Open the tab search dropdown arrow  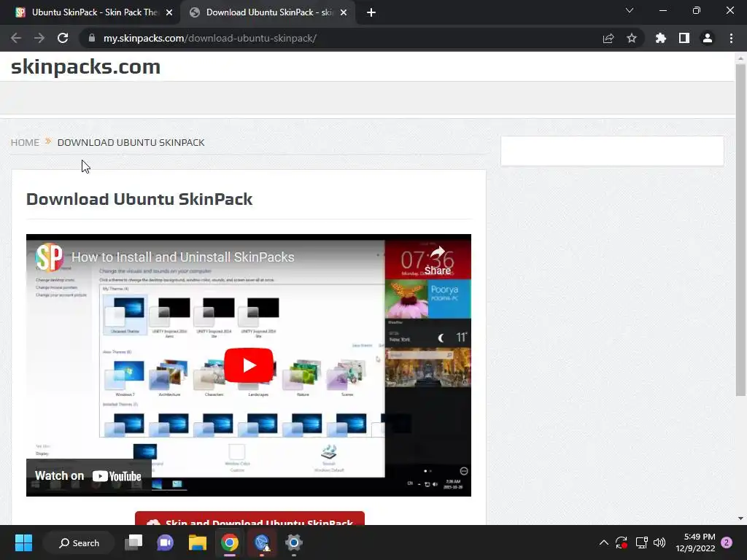[630, 10]
